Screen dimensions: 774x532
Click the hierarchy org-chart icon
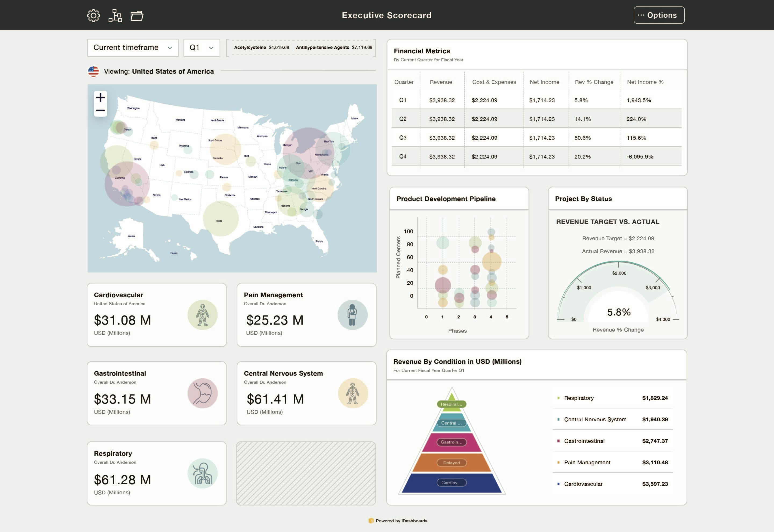(x=115, y=15)
